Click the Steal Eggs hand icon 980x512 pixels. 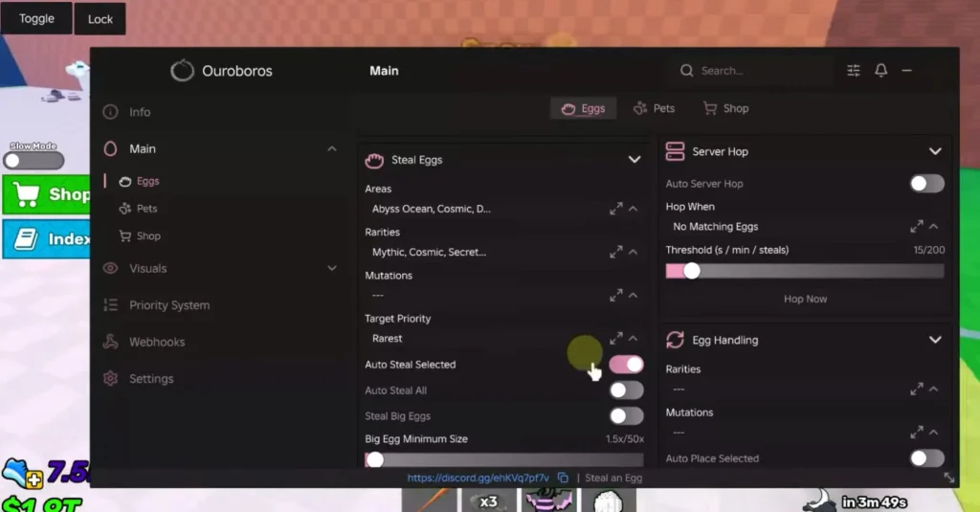(x=374, y=161)
